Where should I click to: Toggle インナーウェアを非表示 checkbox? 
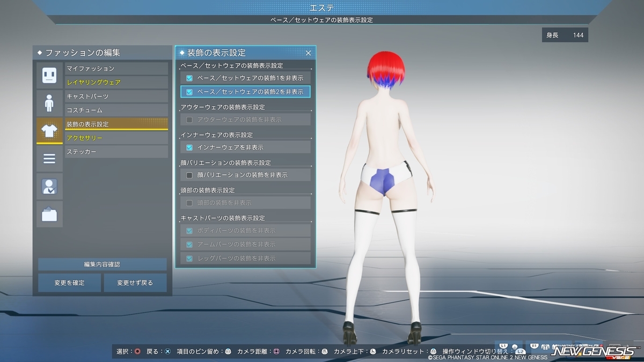189,147
